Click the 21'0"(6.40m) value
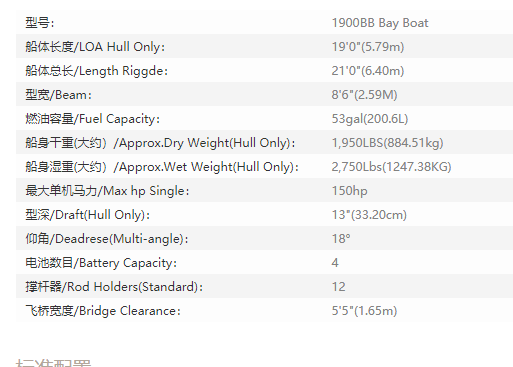Screen dimensions: 513x367 click(368, 71)
